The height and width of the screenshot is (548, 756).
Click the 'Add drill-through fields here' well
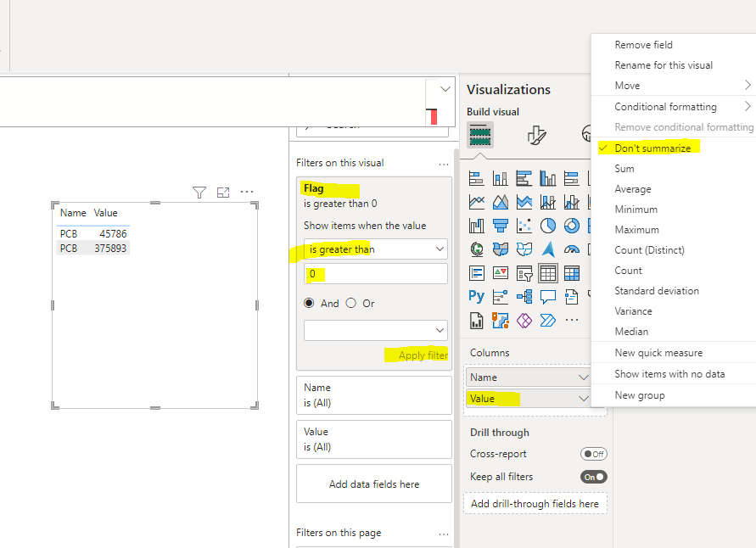tap(535, 504)
